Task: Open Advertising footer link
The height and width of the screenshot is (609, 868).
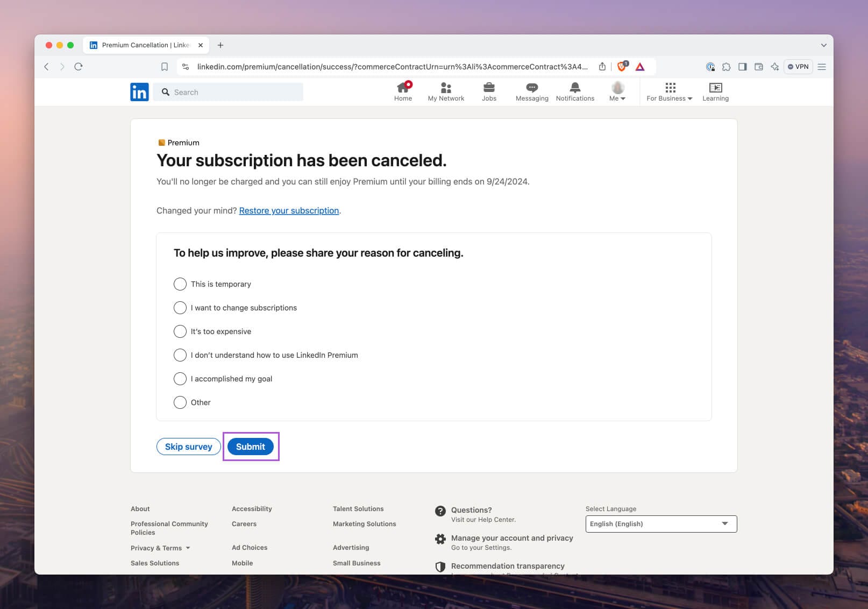Action: (x=351, y=548)
